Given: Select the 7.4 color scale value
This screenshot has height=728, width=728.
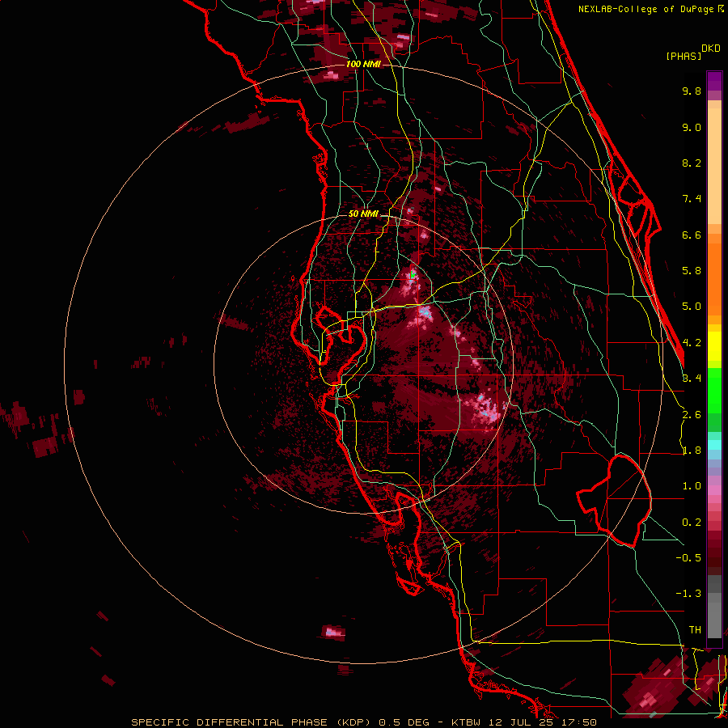Looking at the screenshot, I should [692, 199].
